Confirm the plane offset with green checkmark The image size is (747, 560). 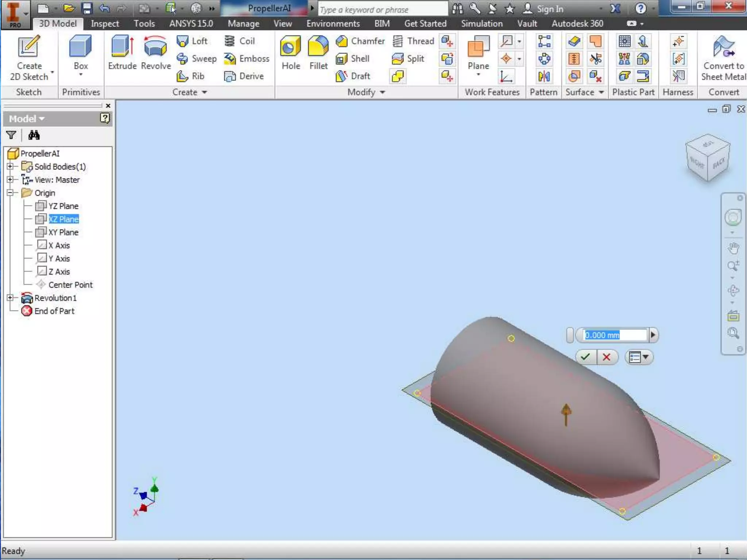coord(585,357)
